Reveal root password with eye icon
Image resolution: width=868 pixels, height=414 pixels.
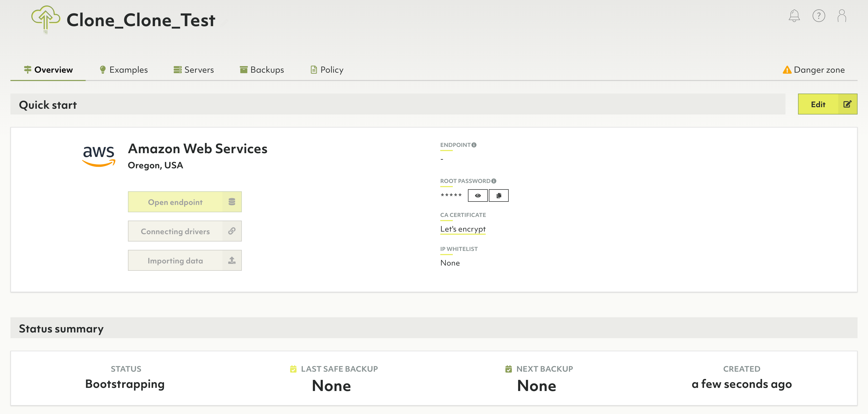point(477,195)
